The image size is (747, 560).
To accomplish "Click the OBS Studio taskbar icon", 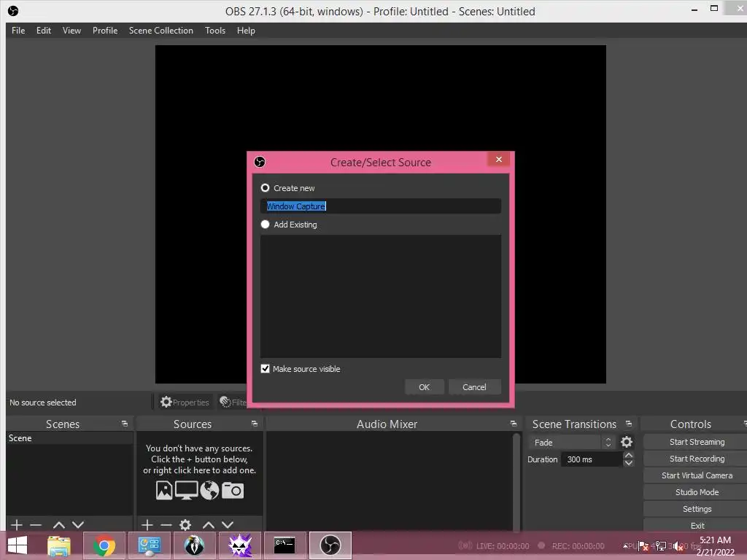I will (330, 545).
